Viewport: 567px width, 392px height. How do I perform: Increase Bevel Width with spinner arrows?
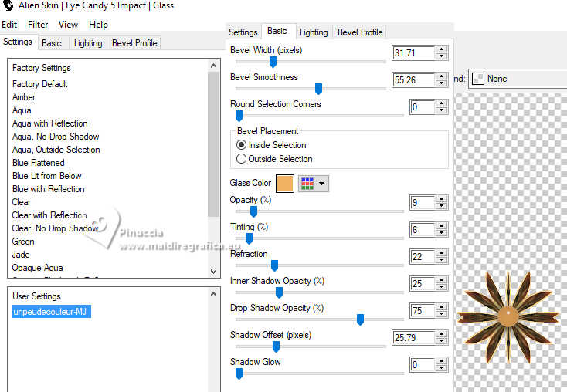click(441, 49)
